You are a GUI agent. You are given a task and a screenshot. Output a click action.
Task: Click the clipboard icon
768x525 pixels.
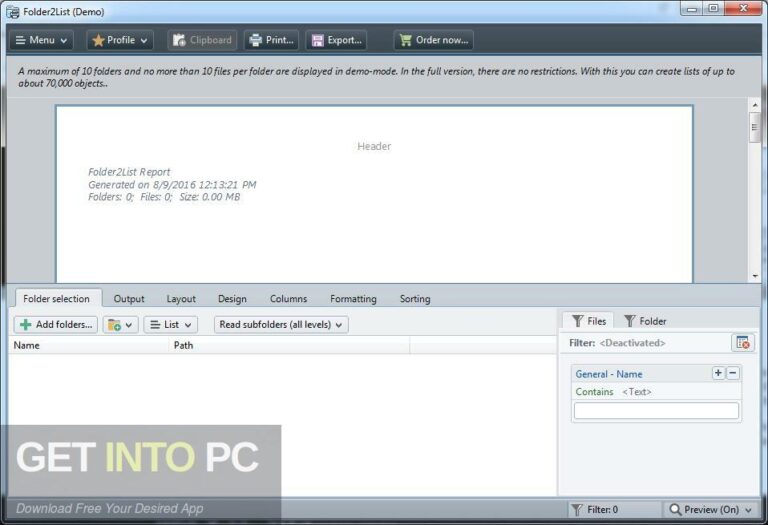[179, 40]
